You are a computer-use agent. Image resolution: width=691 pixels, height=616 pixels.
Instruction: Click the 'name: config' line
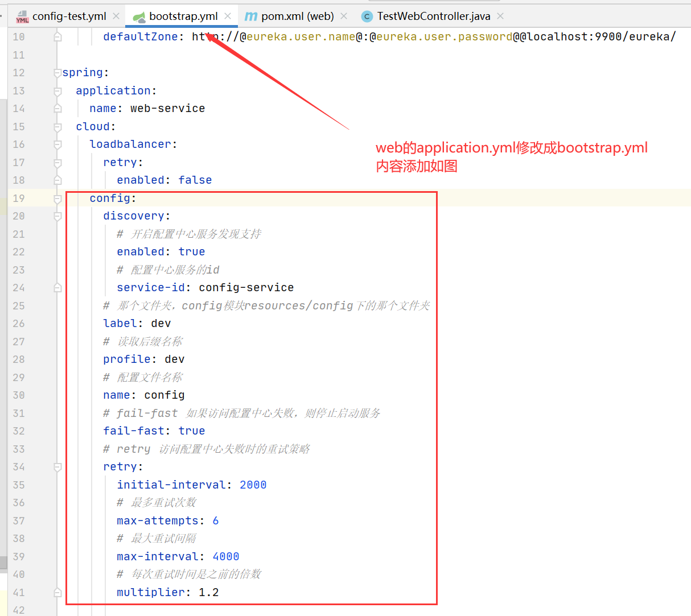[143, 395]
